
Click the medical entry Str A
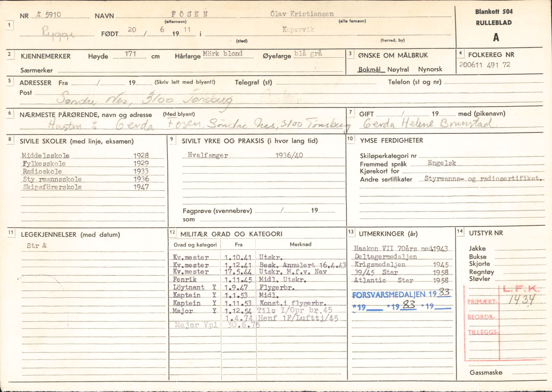(36, 246)
